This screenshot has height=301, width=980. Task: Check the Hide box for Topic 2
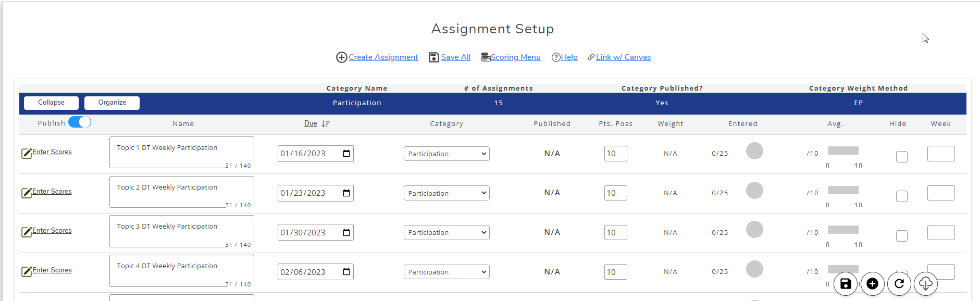902,196
